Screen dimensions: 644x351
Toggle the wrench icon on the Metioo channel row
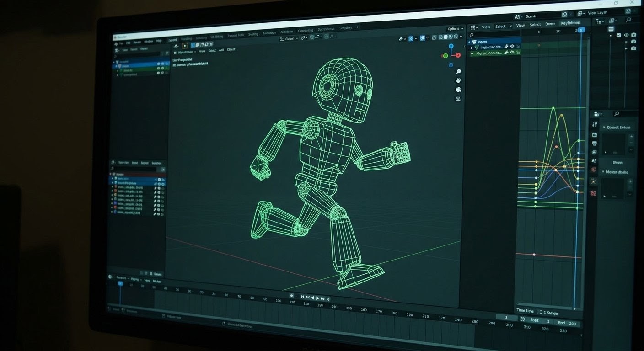coord(506,53)
